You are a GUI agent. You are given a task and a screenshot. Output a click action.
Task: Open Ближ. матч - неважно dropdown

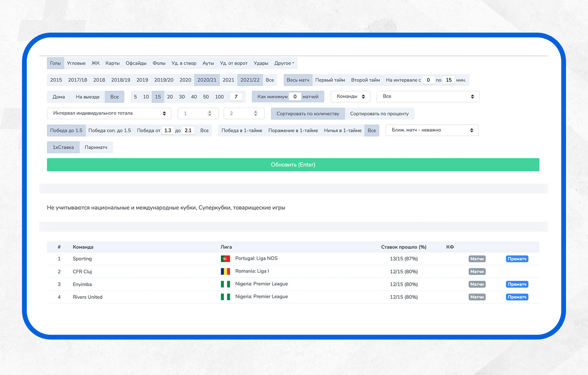coord(431,130)
